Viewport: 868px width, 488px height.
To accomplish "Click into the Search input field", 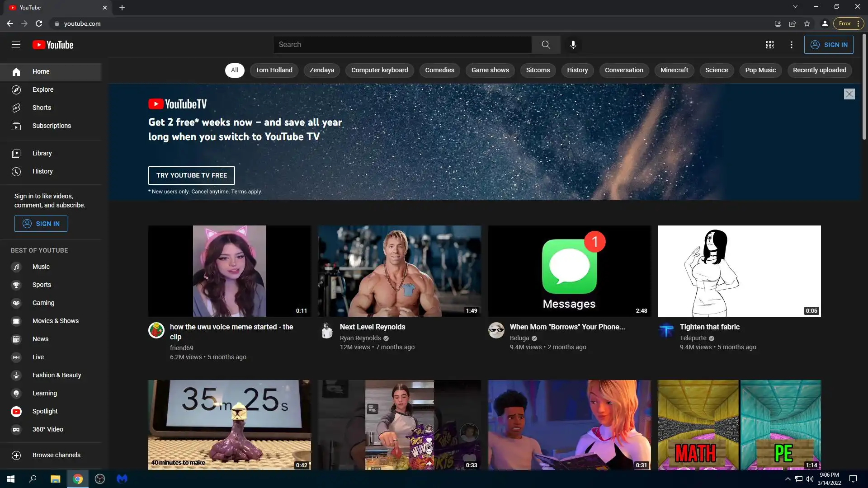I will (402, 45).
